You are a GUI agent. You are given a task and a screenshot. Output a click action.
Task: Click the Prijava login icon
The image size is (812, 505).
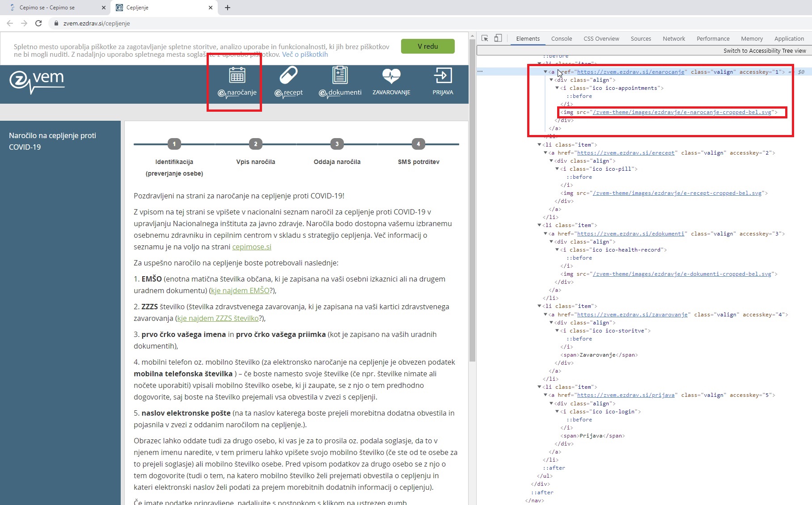(x=443, y=75)
